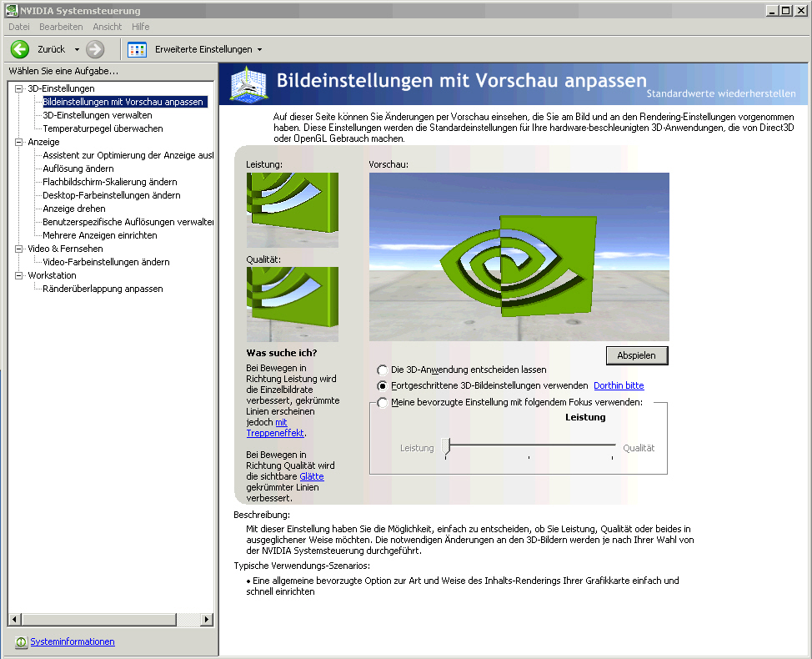
Task: Select 'Fortgeschrittene 3D-Bildeinstellungen verwenden' radio button
Action: point(382,386)
